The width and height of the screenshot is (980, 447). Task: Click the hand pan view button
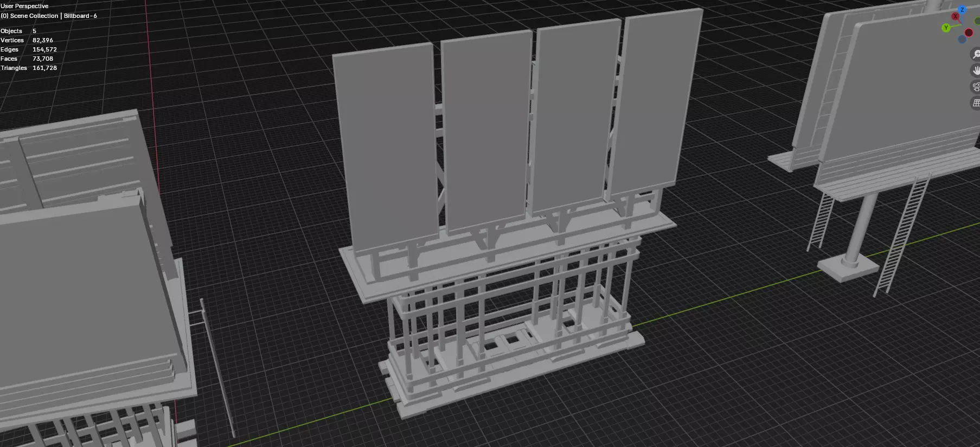click(975, 71)
